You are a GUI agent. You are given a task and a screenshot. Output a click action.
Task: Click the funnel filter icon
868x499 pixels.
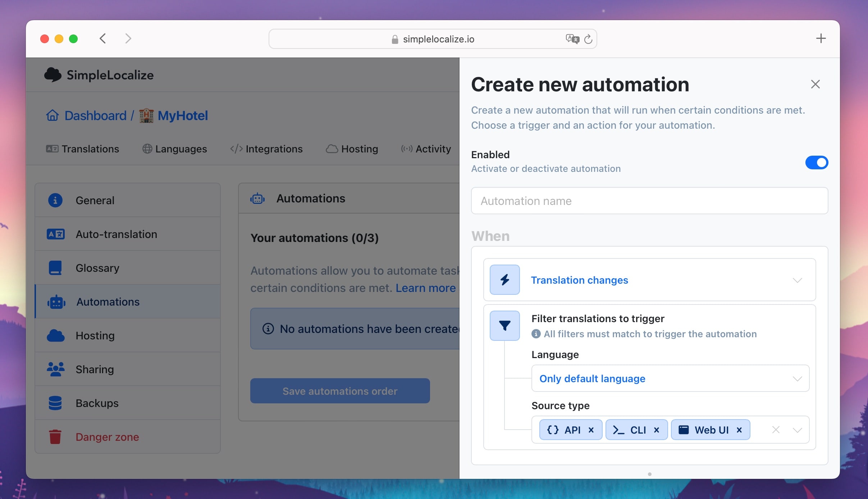coord(505,325)
